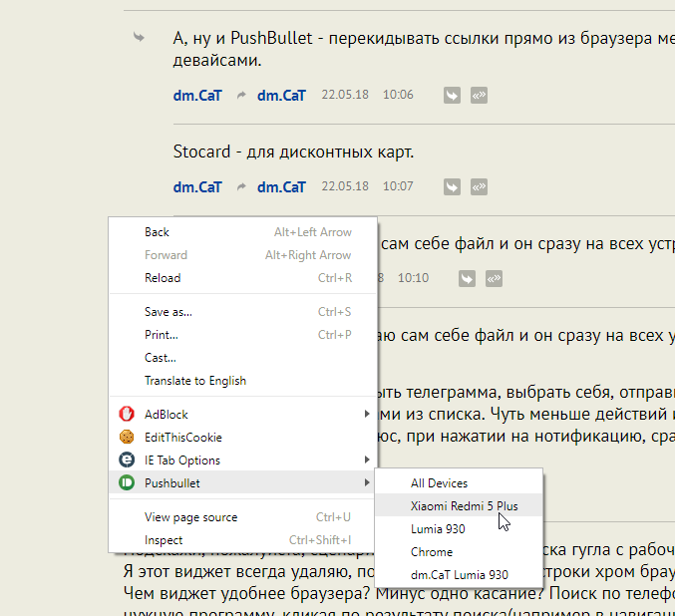Click the 10:06 timestamp link
The image size is (675, 616).
point(398,96)
